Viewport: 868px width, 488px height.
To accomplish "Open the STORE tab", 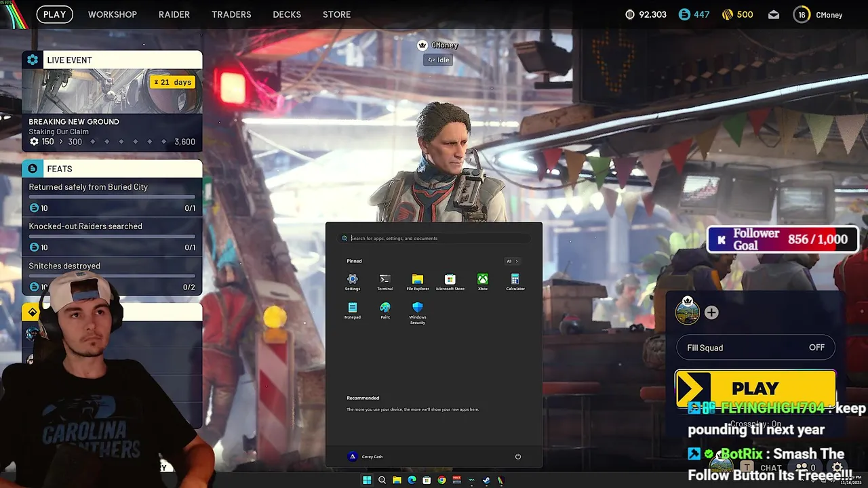I will pyautogui.click(x=337, y=14).
